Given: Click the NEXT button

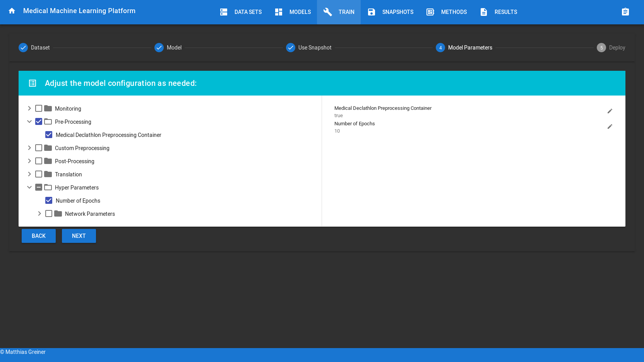Looking at the screenshot, I should 79,236.
